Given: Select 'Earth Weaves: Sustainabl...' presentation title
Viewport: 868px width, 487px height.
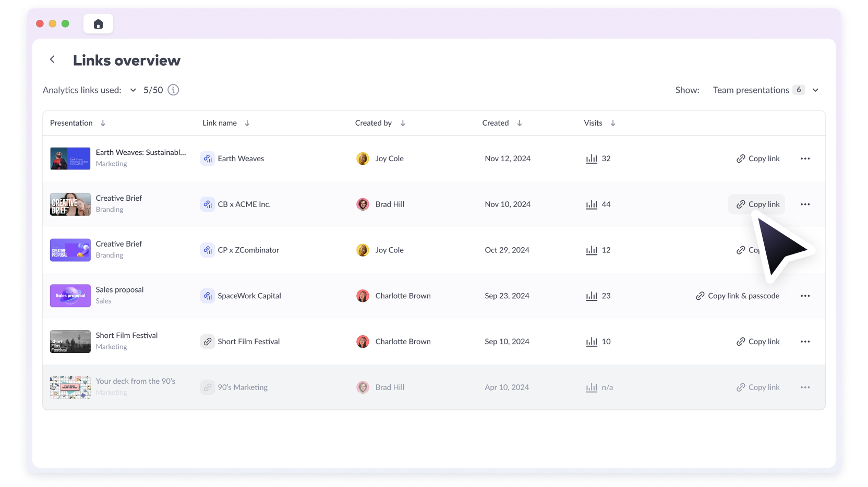Looking at the screenshot, I should (141, 152).
